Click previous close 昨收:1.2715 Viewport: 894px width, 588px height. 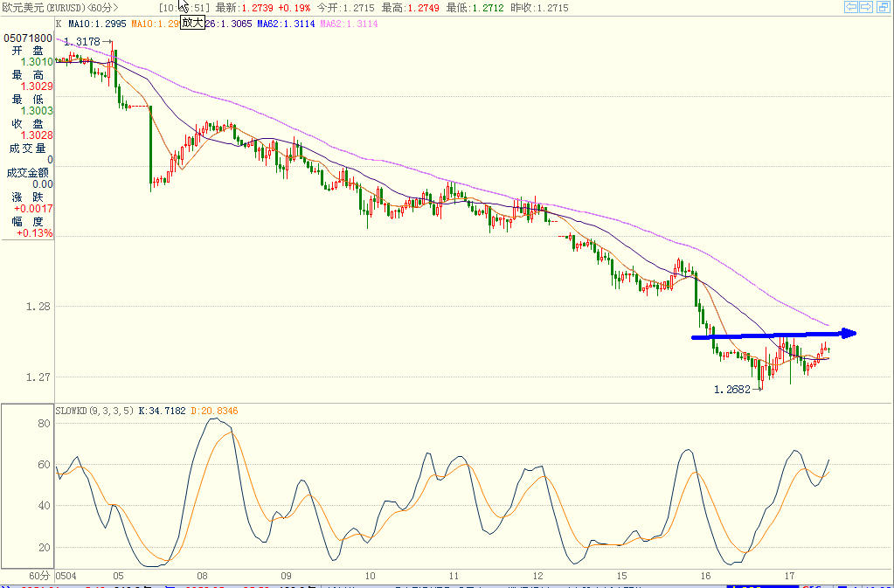pyautogui.click(x=539, y=8)
